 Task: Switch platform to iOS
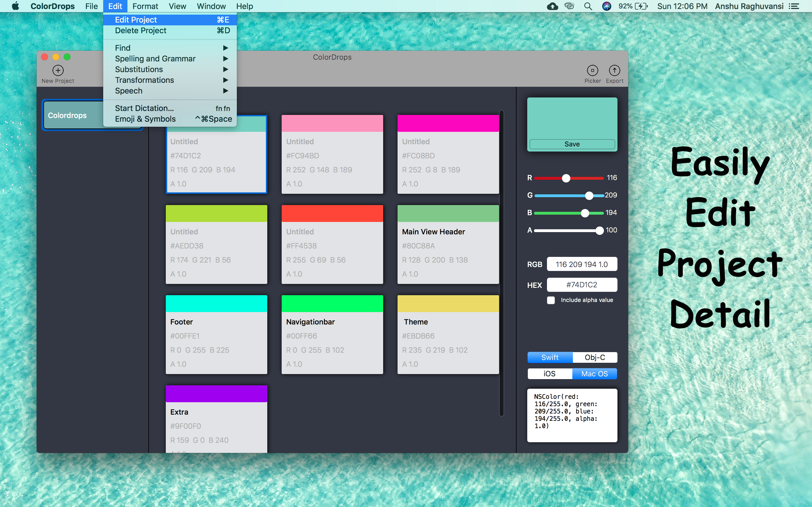(x=550, y=373)
